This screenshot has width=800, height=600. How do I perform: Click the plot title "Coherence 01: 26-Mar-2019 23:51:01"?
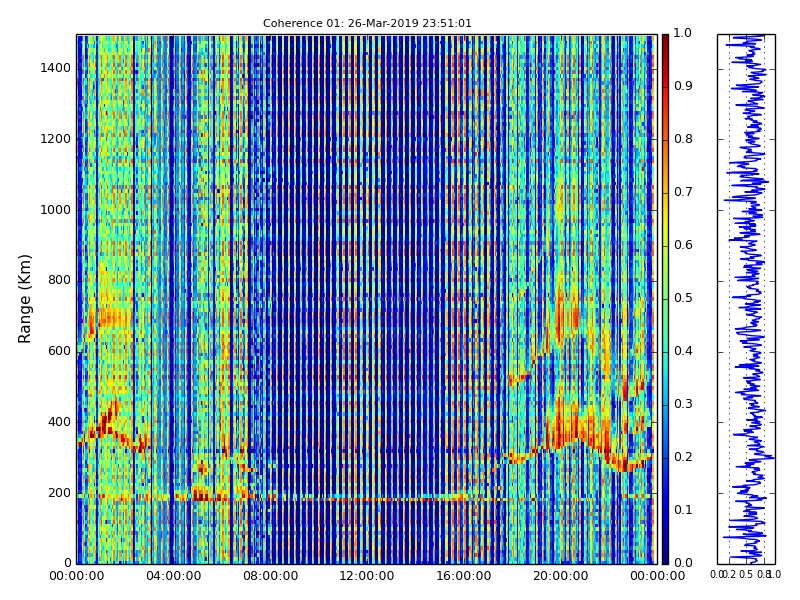pos(367,23)
